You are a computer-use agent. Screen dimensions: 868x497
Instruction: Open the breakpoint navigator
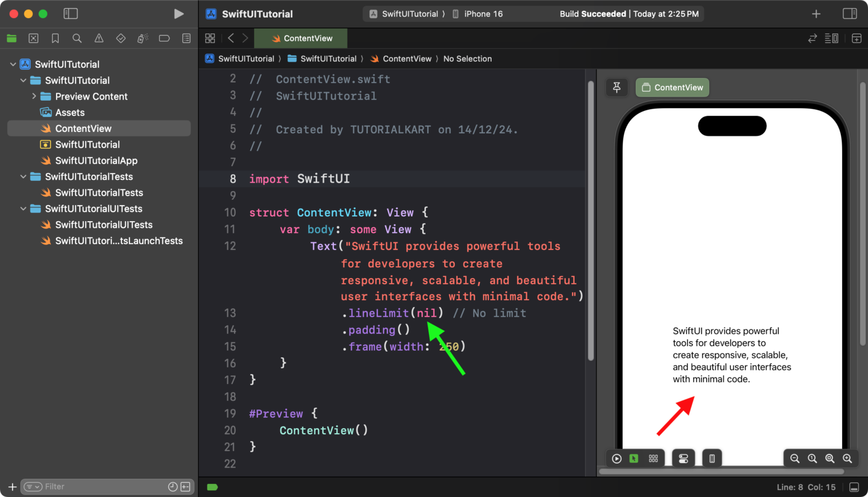pyautogui.click(x=164, y=38)
